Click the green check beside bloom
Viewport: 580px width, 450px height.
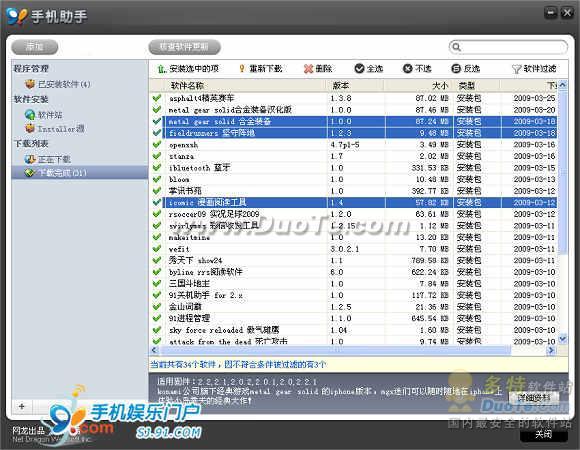pyautogui.click(x=157, y=179)
